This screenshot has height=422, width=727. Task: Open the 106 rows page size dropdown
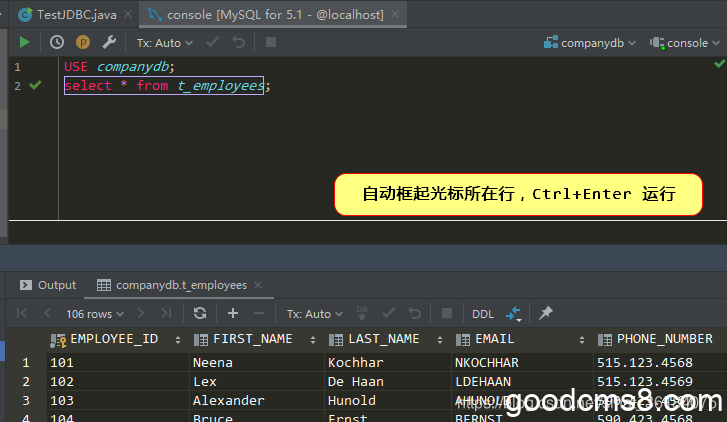click(x=95, y=314)
